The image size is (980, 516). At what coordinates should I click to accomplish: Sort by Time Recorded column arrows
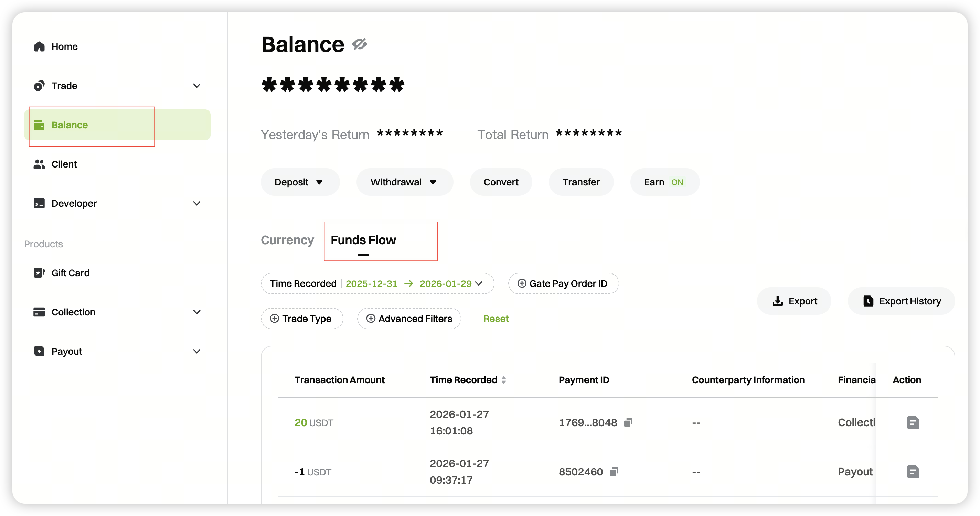tap(504, 380)
